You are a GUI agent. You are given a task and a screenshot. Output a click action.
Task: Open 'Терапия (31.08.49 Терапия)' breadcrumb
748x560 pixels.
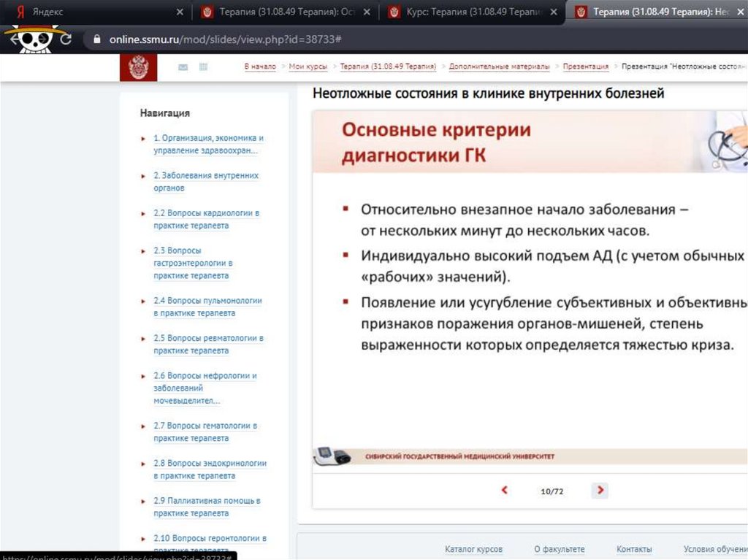click(388, 66)
